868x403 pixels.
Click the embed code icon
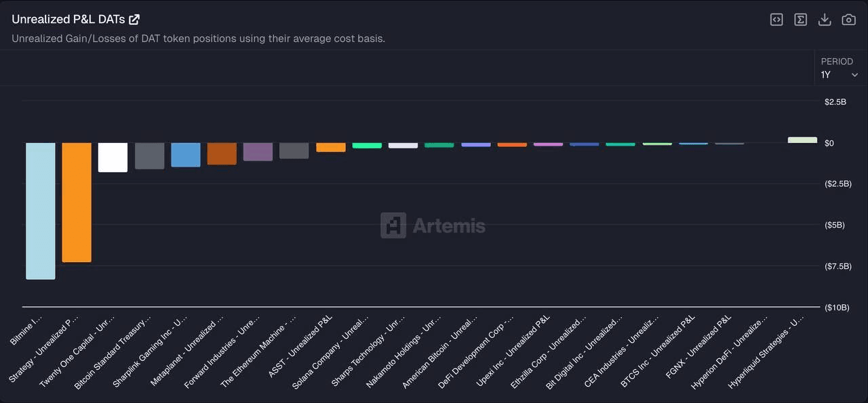776,20
